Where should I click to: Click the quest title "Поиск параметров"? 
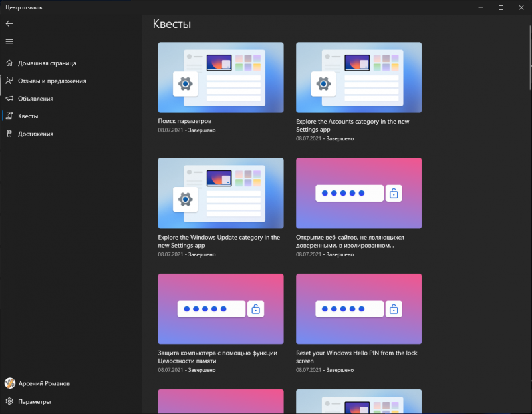pyautogui.click(x=185, y=121)
